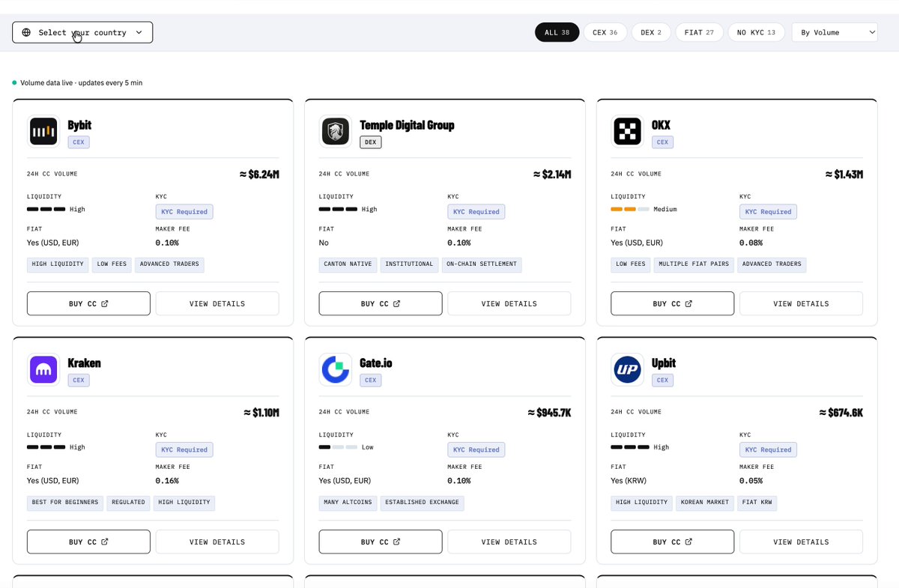Click the Kraken exchange logo
Viewport: 899px width, 588px height.
tap(43, 369)
